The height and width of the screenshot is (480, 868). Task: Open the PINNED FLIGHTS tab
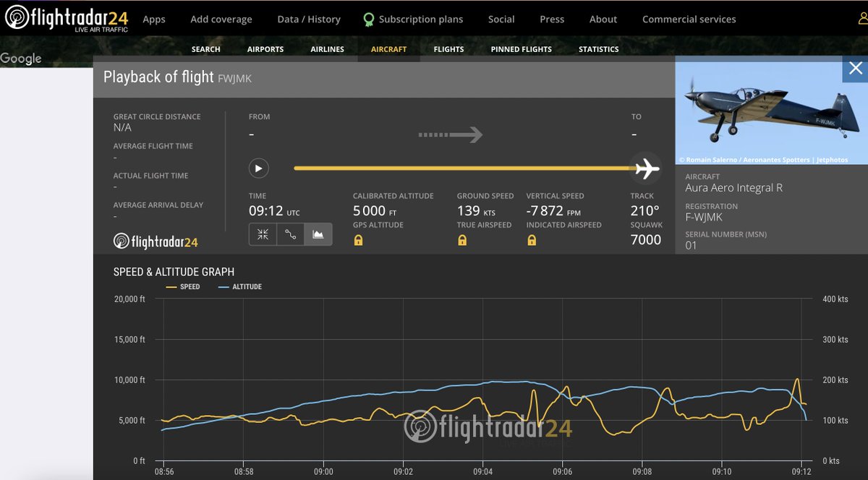pos(522,49)
